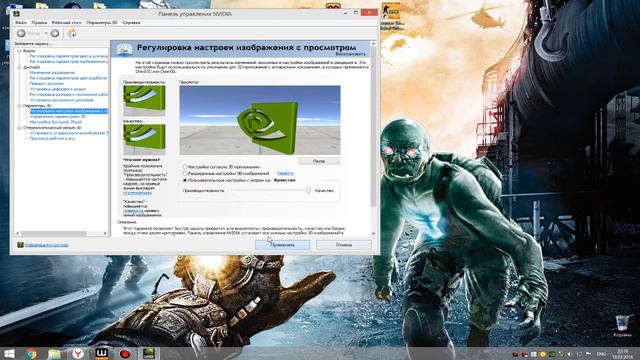This screenshot has height=360, width=640.
Task: Open Google Chrome from the taskbar
Action: (31, 354)
